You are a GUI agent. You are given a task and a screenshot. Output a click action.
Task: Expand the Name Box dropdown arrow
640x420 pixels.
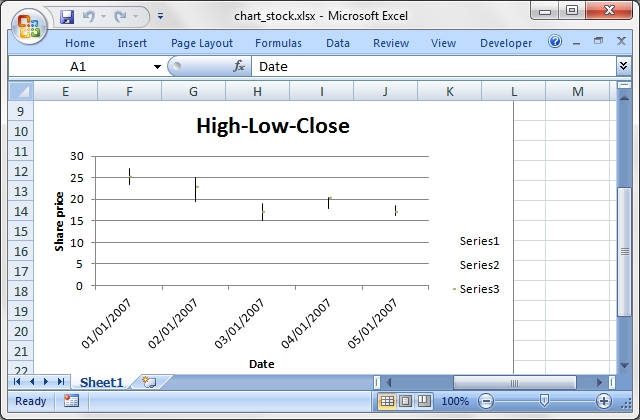157,67
